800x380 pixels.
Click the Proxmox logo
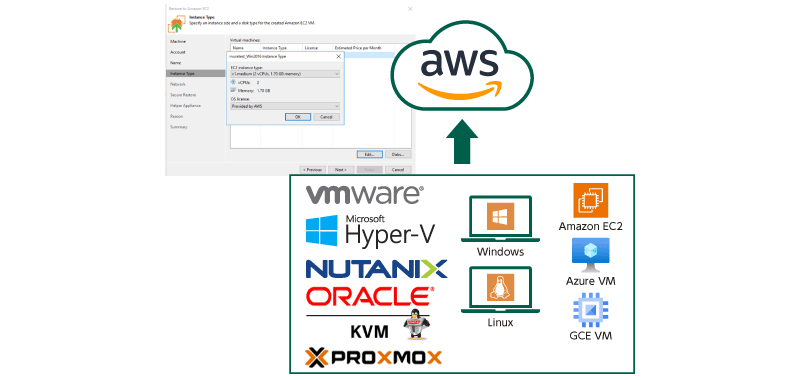coord(373,357)
